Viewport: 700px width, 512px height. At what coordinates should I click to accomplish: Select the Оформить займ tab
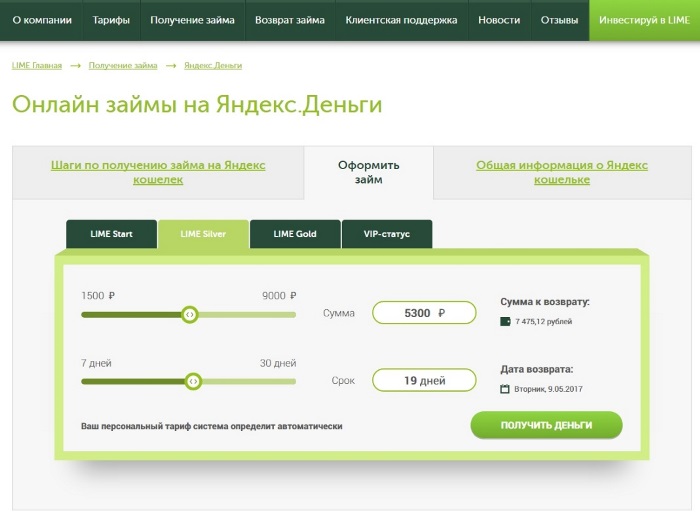point(368,172)
